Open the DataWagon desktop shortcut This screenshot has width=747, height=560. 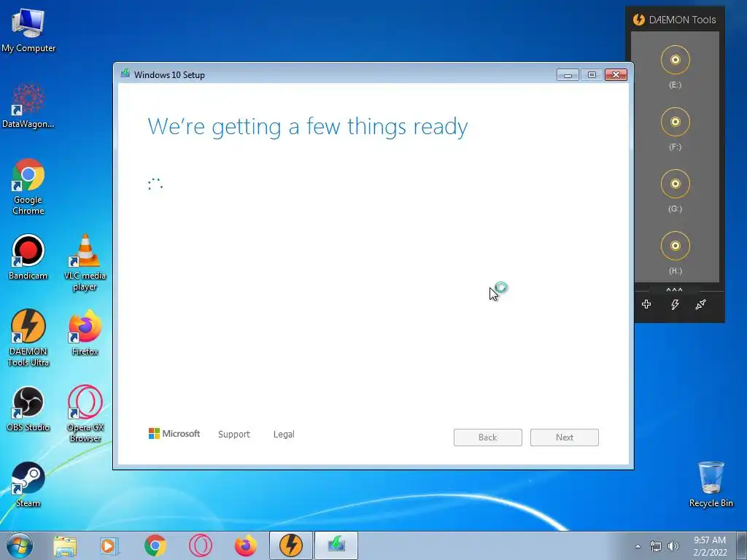pyautogui.click(x=28, y=106)
